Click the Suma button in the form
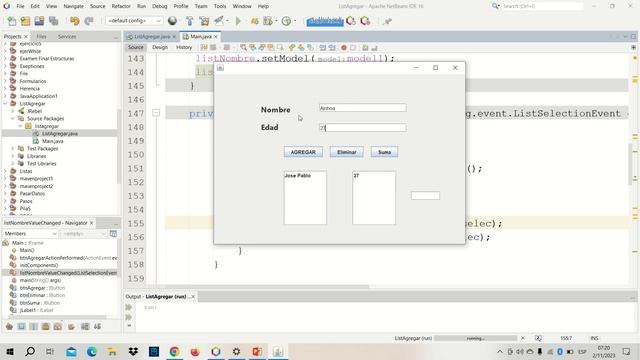640x360 pixels. pos(384,152)
